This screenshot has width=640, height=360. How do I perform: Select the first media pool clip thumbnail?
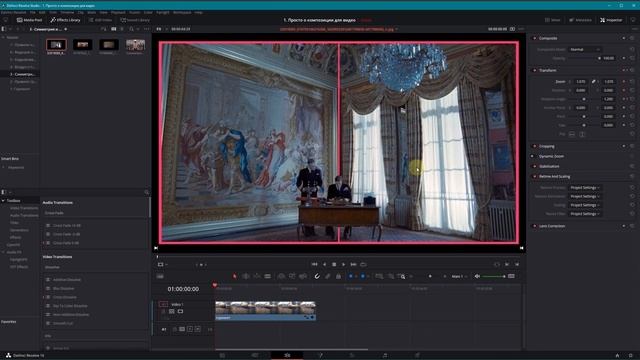[56, 44]
